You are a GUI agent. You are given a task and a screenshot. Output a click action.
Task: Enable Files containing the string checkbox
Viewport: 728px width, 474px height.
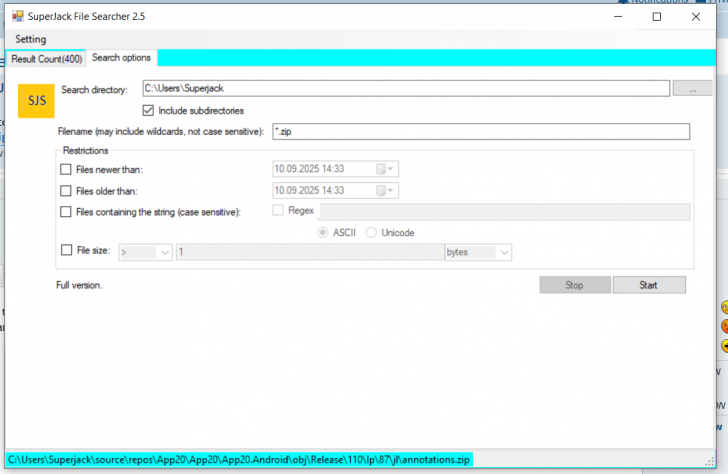66,212
